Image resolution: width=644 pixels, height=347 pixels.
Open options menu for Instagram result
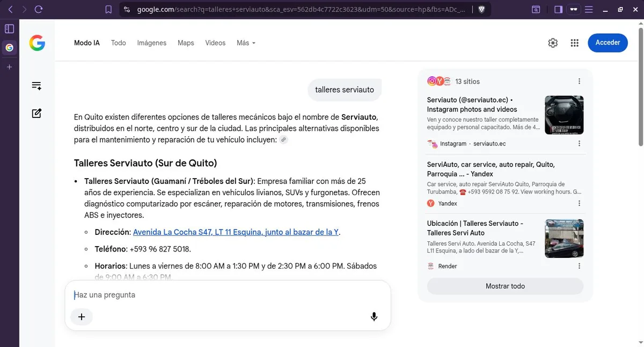tap(579, 144)
